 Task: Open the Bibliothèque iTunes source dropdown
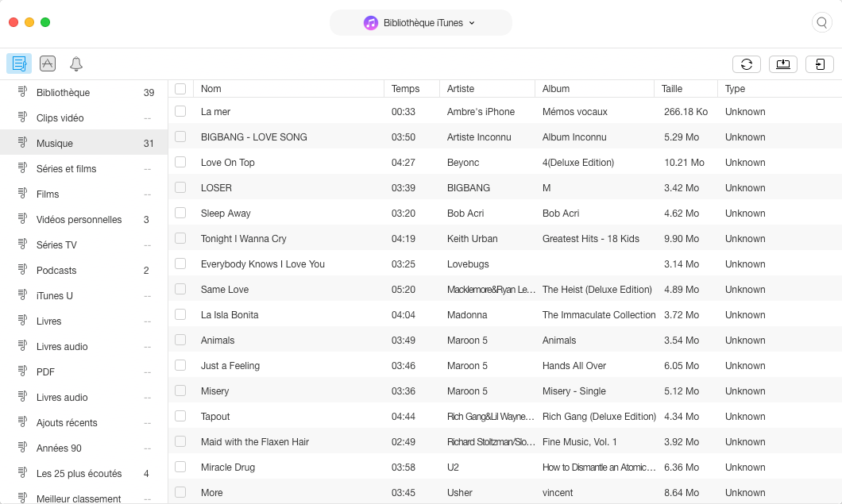(x=420, y=22)
